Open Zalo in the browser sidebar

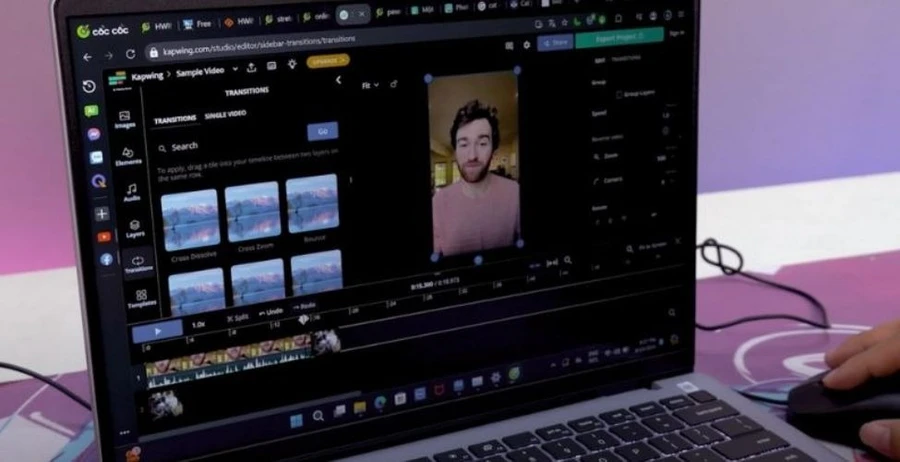click(96, 157)
